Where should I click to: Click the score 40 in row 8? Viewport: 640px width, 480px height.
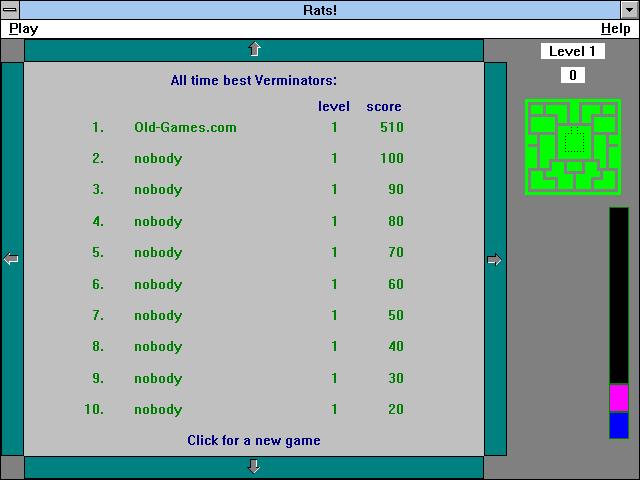click(x=396, y=346)
